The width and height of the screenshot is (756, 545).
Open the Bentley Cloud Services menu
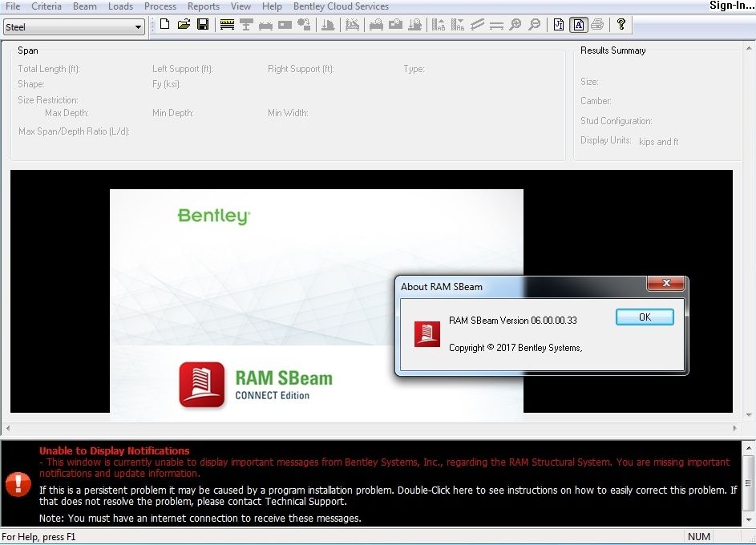click(341, 6)
